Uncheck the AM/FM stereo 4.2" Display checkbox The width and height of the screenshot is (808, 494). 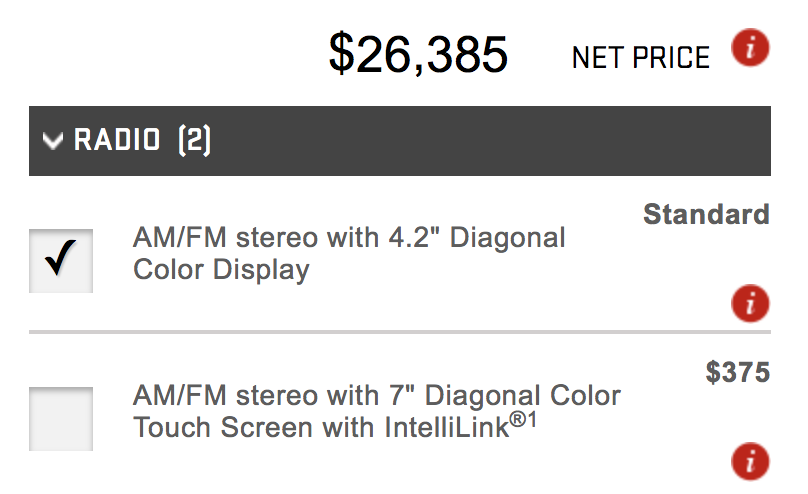(x=61, y=261)
